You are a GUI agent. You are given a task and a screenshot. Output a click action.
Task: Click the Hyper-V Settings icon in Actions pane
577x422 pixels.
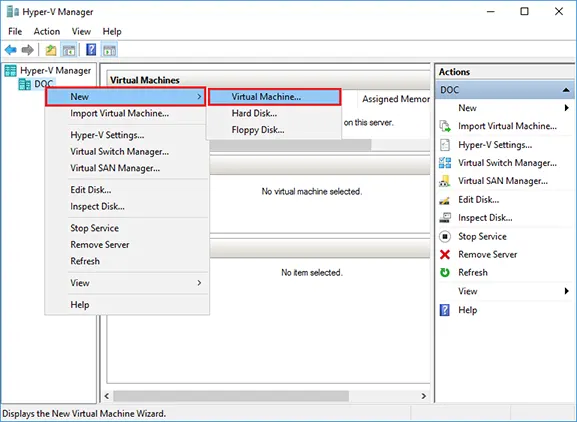445,145
